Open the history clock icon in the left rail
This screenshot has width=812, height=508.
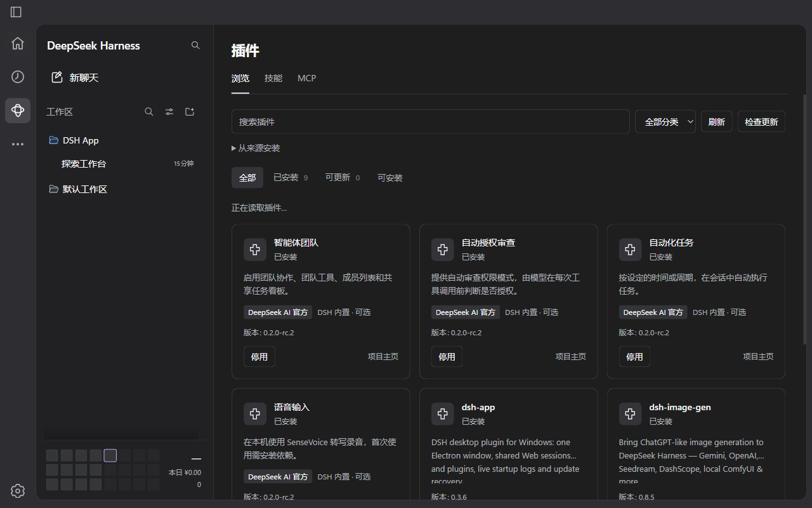tap(18, 77)
